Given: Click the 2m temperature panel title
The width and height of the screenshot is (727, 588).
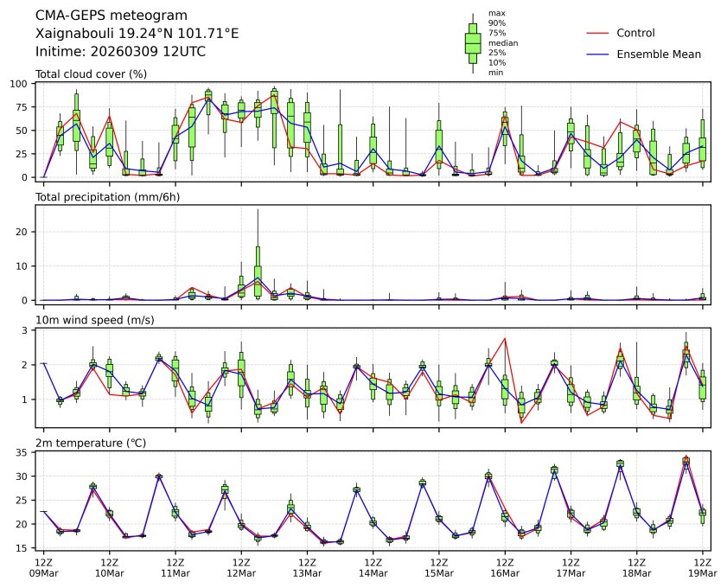Looking at the screenshot, I should click(x=91, y=444).
